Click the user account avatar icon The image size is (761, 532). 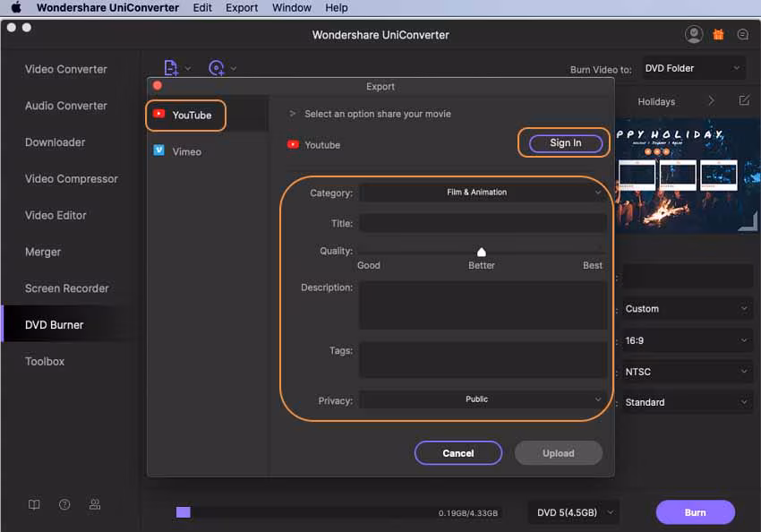tap(694, 34)
